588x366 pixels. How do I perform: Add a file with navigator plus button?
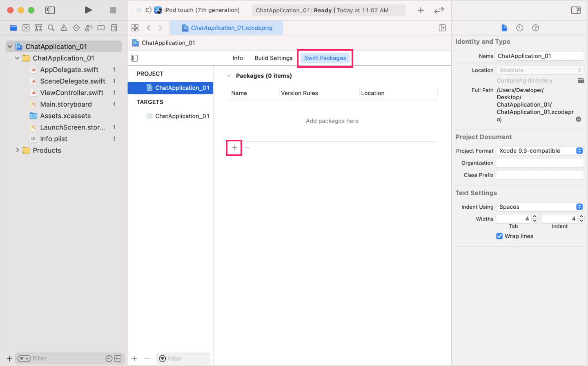[9, 359]
